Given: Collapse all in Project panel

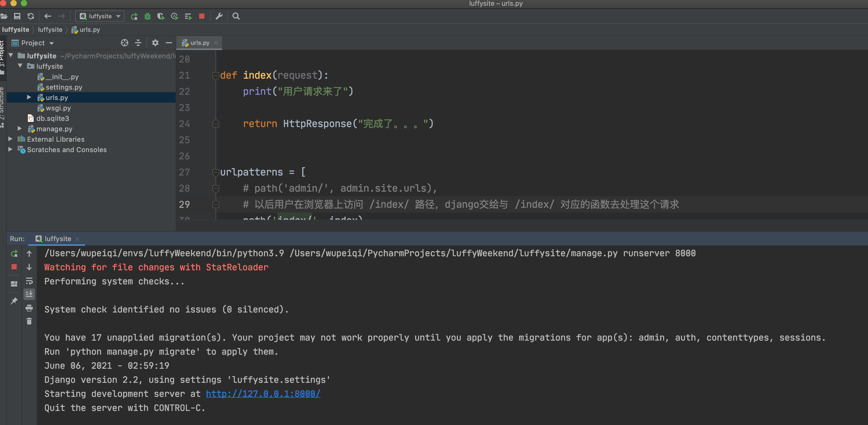Looking at the screenshot, I should (138, 43).
